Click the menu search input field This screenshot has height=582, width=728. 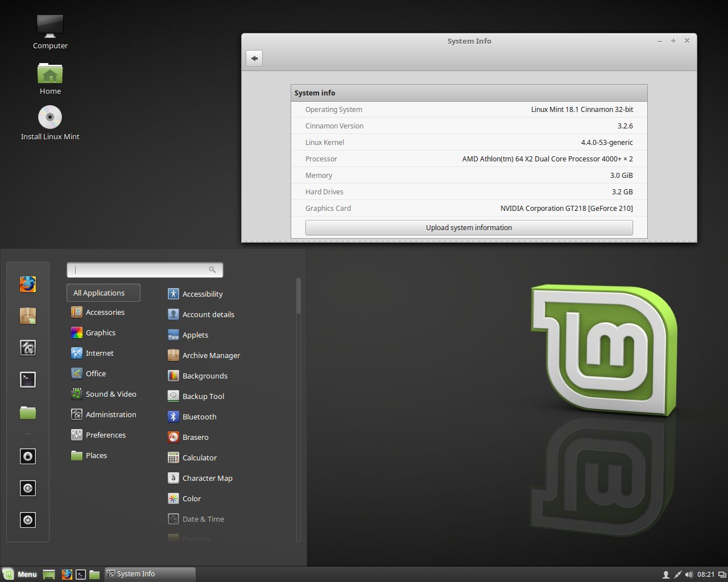click(145, 270)
